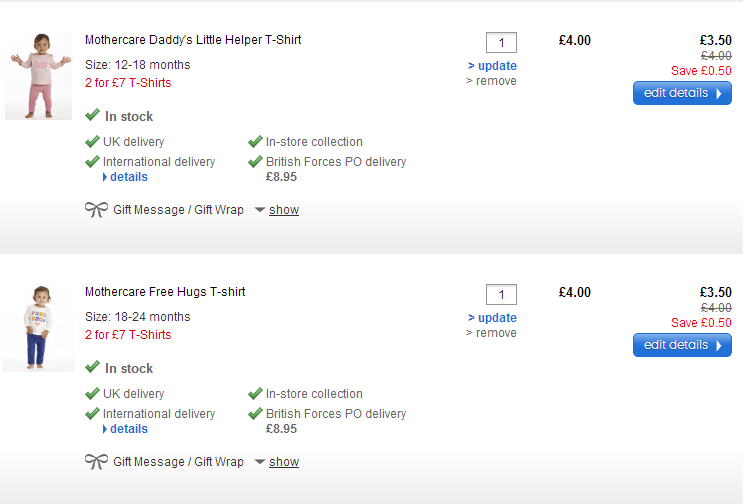Click International delivery checkmark on first item
The width and height of the screenshot is (745, 504).
93,162
